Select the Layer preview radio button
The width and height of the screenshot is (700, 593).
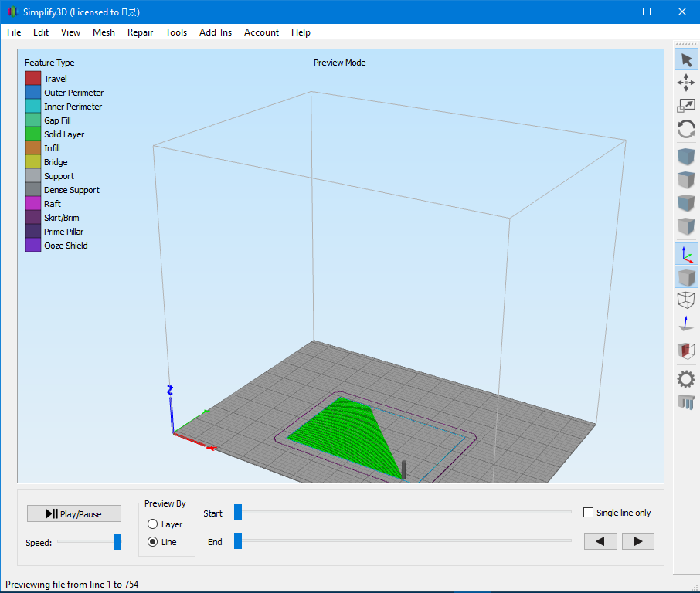pos(153,524)
